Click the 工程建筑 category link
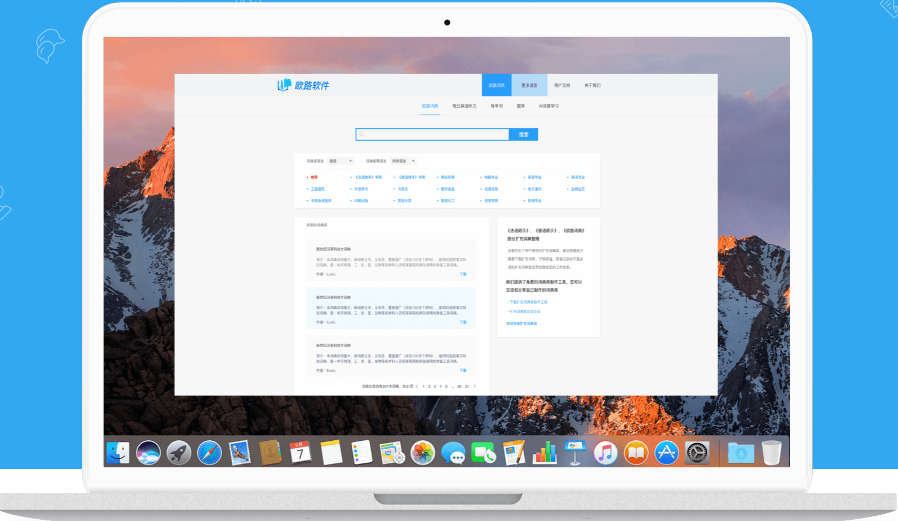898x521 pixels. click(318, 189)
